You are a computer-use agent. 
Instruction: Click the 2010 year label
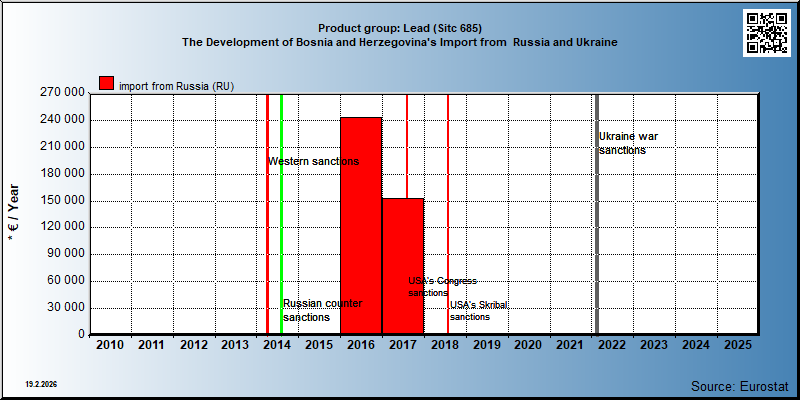pos(110,345)
